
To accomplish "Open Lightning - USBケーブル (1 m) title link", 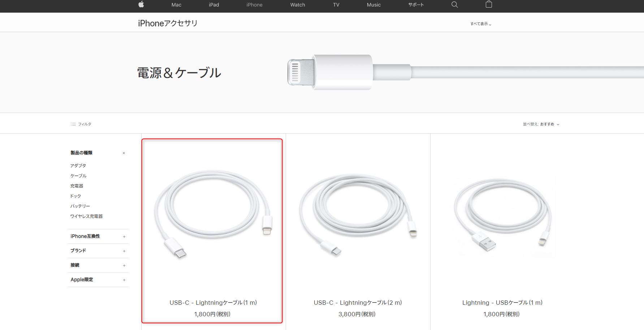I will pyautogui.click(x=502, y=303).
